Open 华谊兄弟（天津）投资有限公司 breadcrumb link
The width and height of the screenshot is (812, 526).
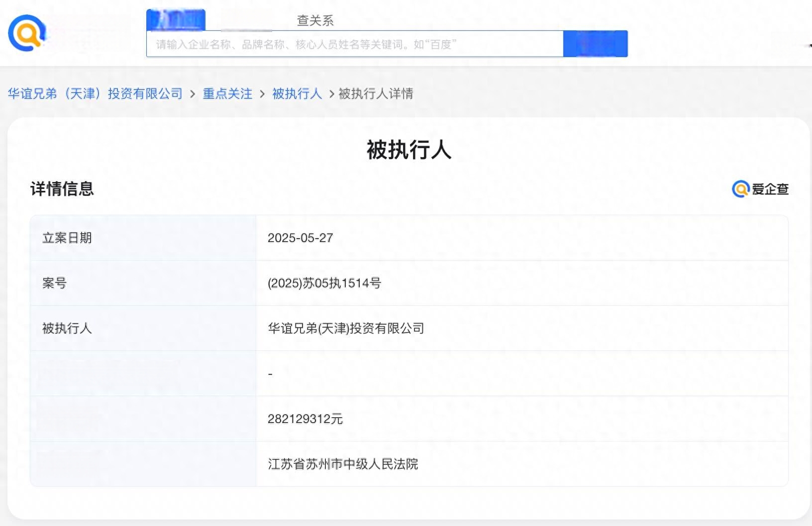click(95, 93)
